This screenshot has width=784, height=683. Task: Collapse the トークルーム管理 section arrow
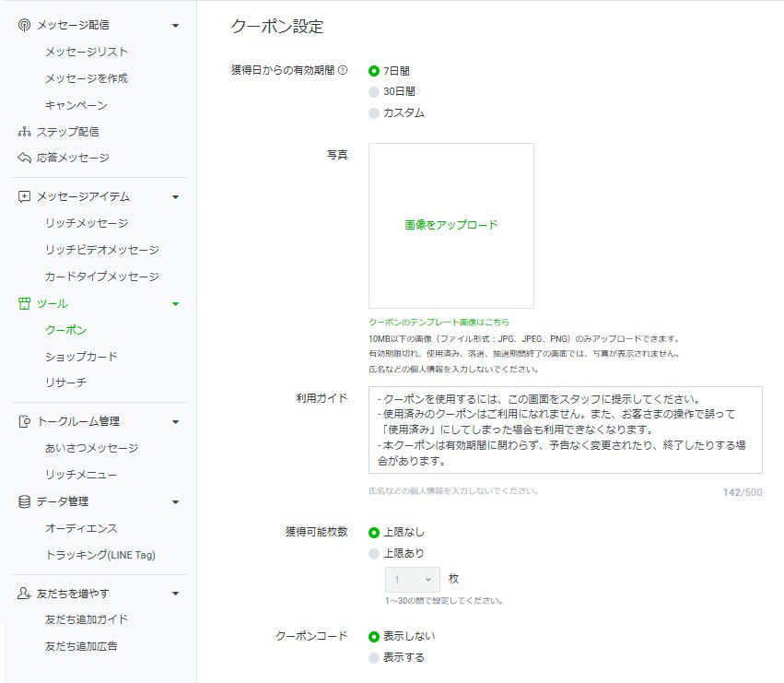click(x=175, y=422)
